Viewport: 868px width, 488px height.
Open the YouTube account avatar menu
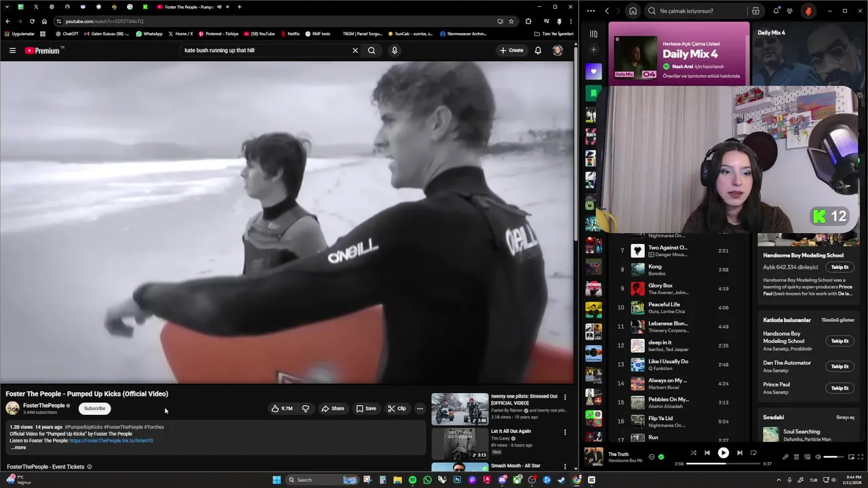pyautogui.click(x=557, y=50)
